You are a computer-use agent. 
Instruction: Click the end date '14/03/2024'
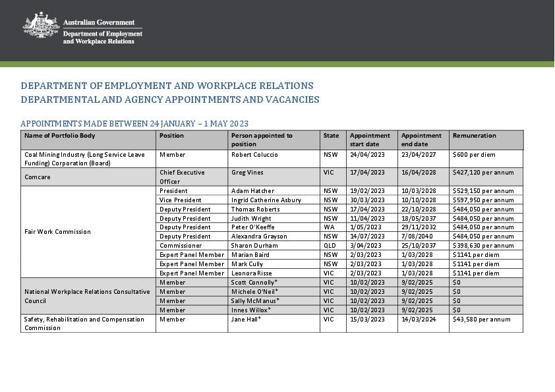click(x=419, y=319)
